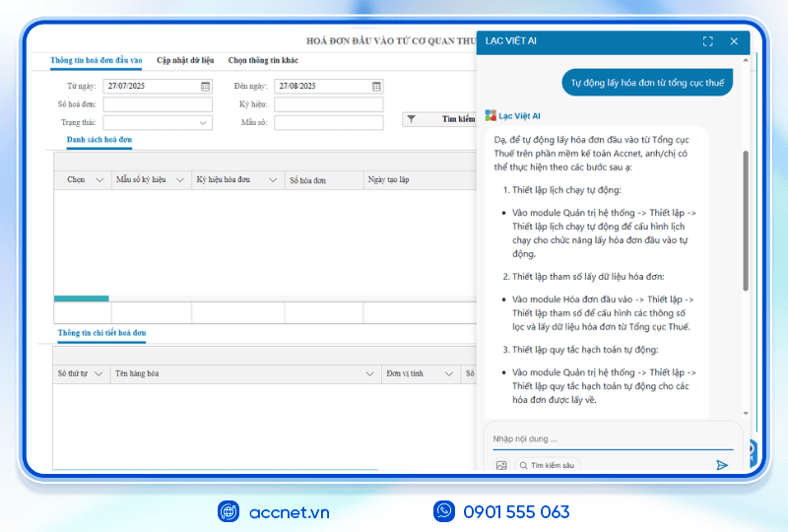
Task: Click the Mẫu số input field
Action: [x=329, y=122]
